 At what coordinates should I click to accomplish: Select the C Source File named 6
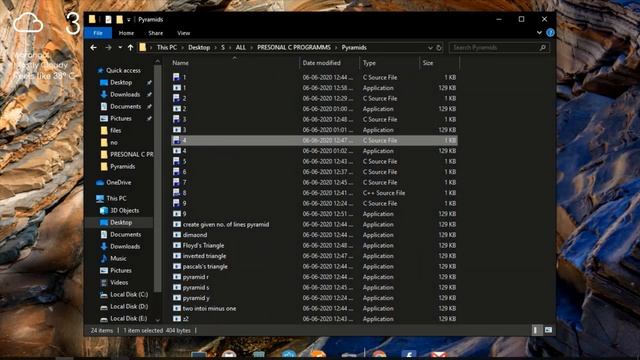point(314,172)
